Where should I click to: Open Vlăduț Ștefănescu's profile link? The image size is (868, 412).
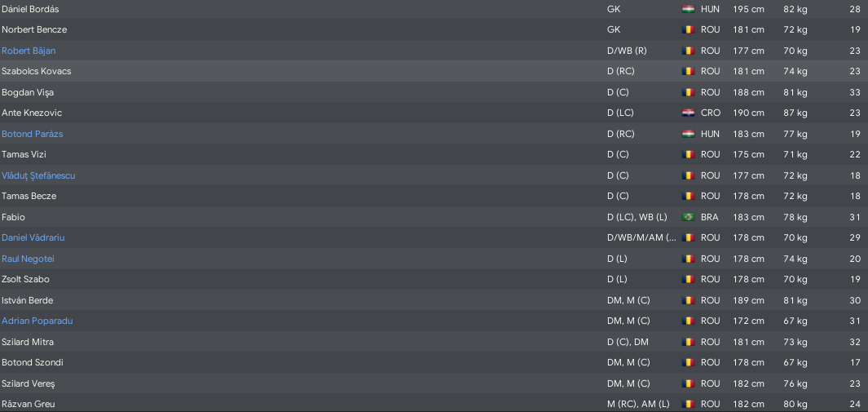point(38,175)
